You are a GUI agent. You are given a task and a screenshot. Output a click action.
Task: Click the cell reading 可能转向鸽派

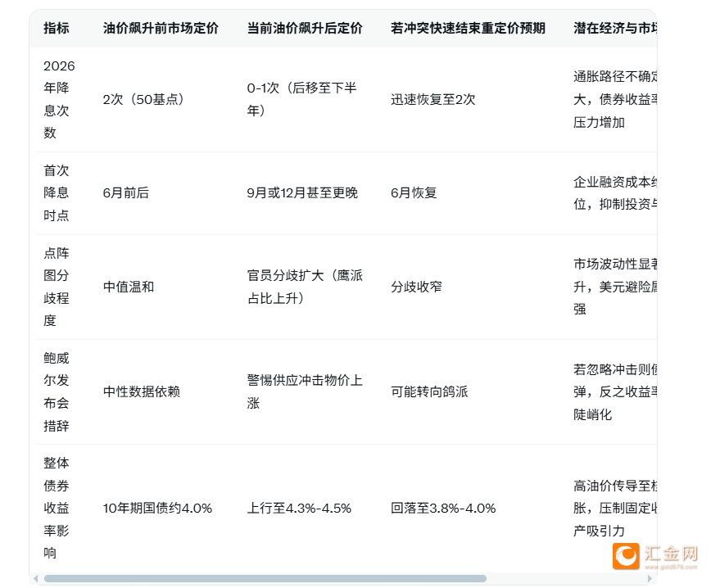coord(428,391)
